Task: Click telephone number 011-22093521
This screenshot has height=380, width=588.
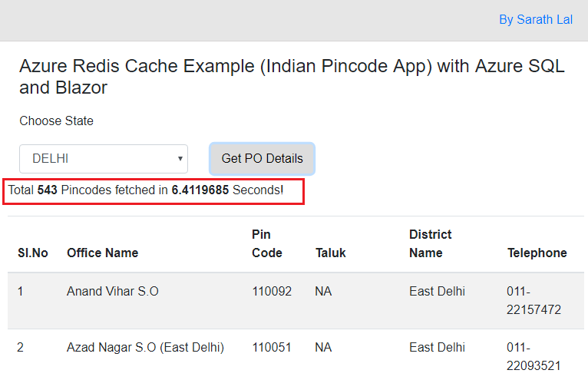Action: point(533,356)
